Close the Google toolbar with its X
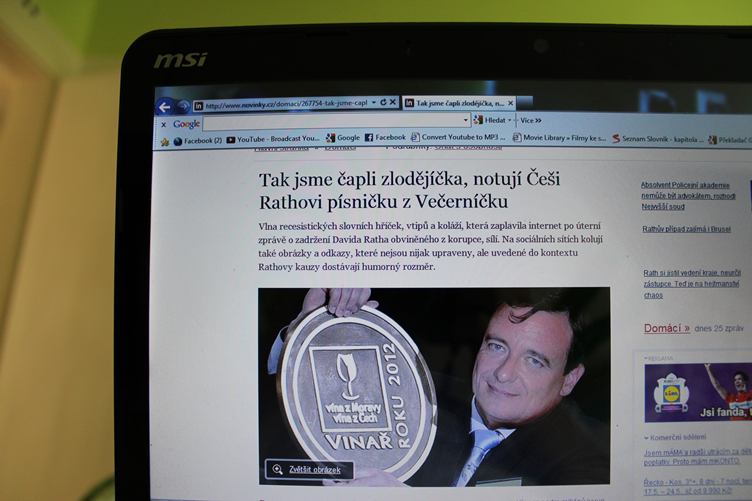 click(164, 125)
